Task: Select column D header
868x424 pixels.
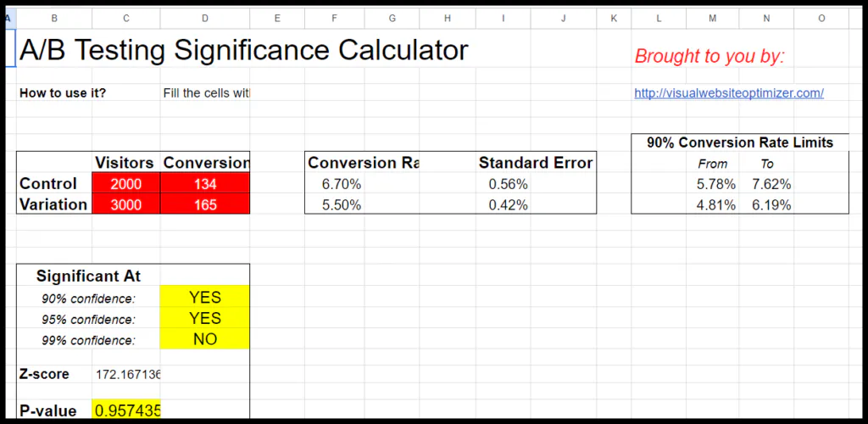Action: [204, 18]
